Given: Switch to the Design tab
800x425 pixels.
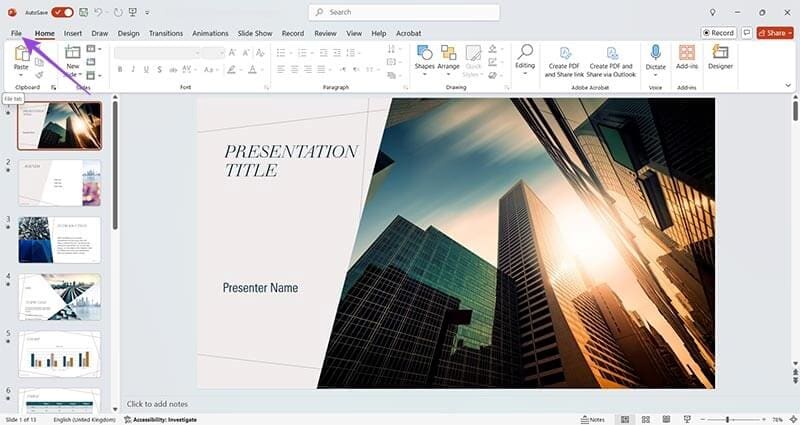Looking at the screenshot, I should pyautogui.click(x=129, y=33).
